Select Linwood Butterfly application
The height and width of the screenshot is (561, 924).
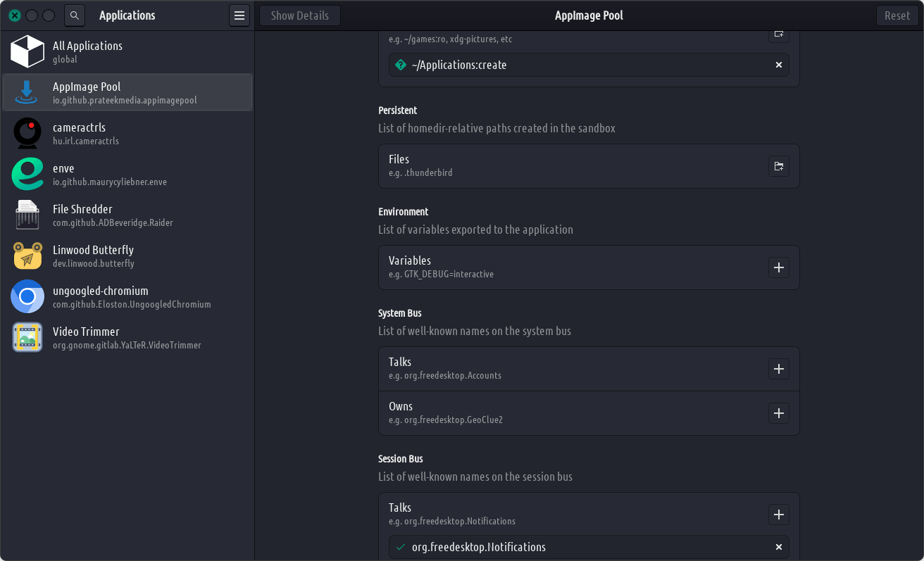127,256
